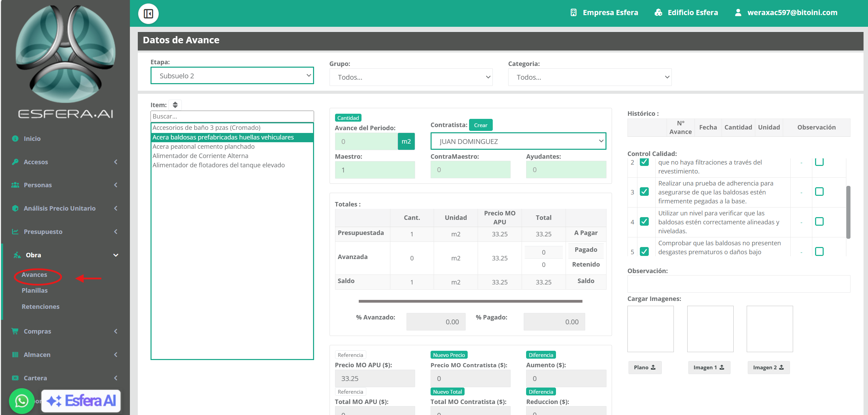868x415 pixels.
Task: Open the Esfera AI assistant button
Action: [x=81, y=401]
